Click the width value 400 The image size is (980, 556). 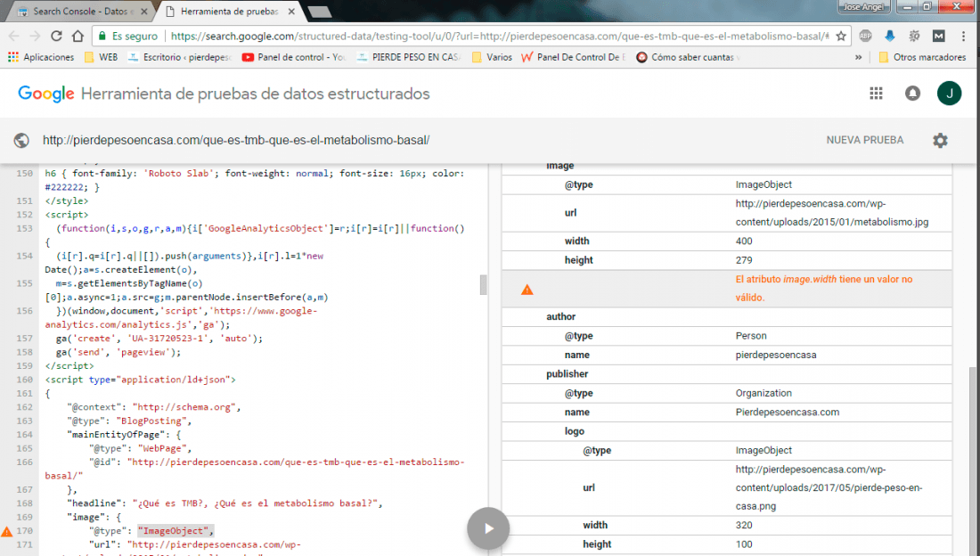(744, 241)
